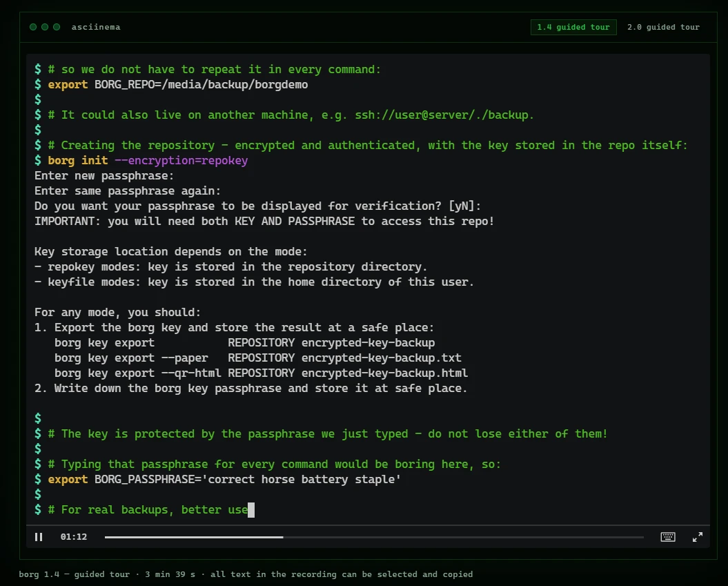Click the 'borg key export --qr-html' line

(x=261, y=373)
